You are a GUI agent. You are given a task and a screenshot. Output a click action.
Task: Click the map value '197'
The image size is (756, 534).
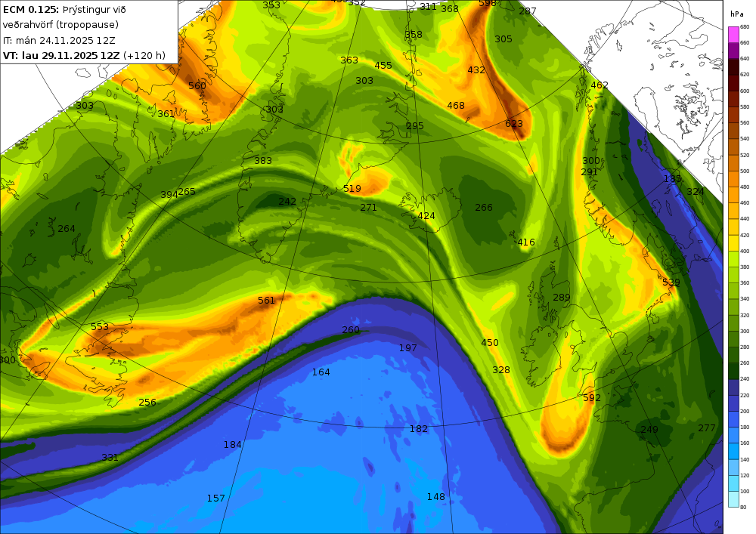pos(408,347)
